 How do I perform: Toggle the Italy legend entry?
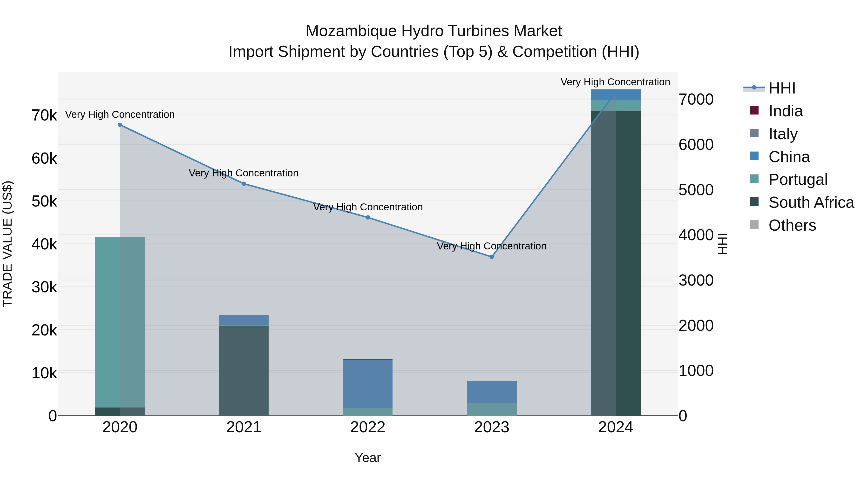[x=774, y=134]
